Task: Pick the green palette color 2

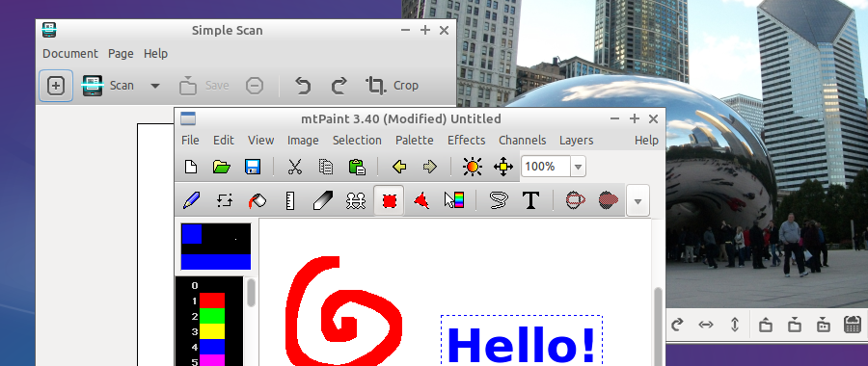Action: point(212,316)
